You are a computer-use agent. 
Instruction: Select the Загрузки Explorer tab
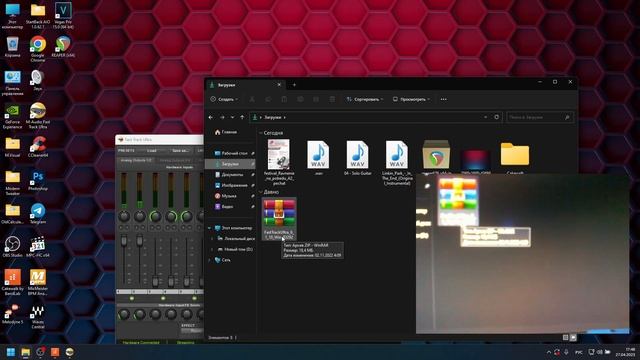click(245, 85)
